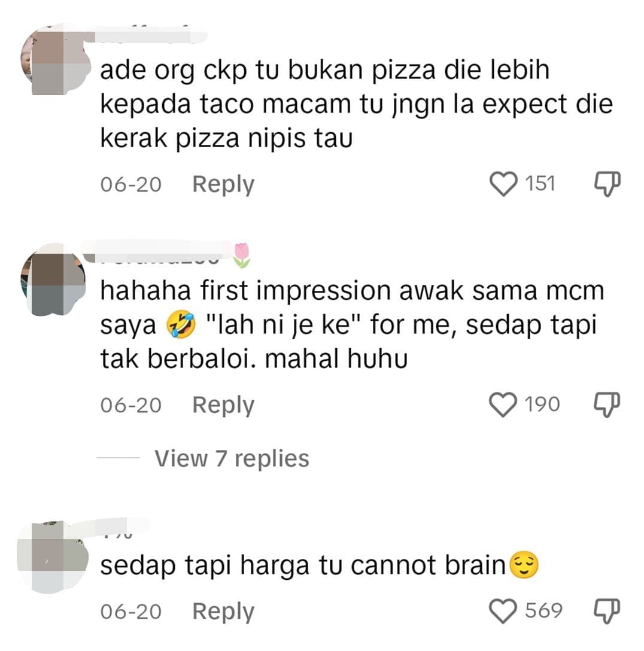Open second commenter's profile picture
The height and width of the screenshot is (651, 644).
53,279
